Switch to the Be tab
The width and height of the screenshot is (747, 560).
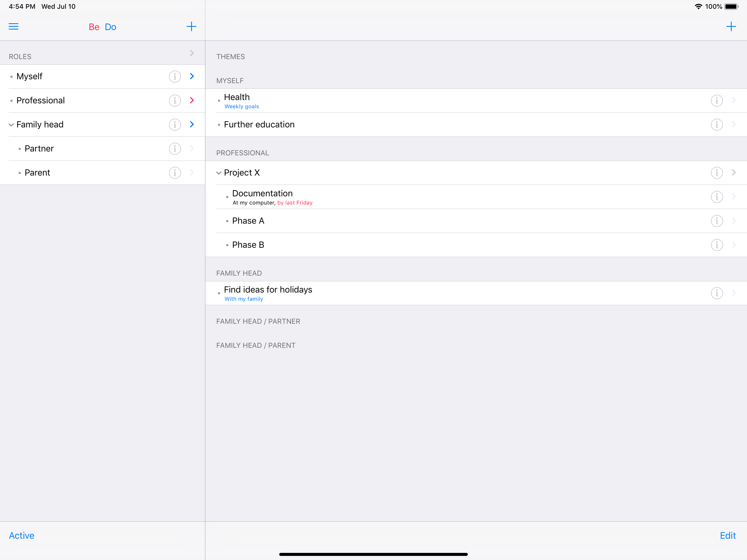pyautogui.click(x=94, y=27)
